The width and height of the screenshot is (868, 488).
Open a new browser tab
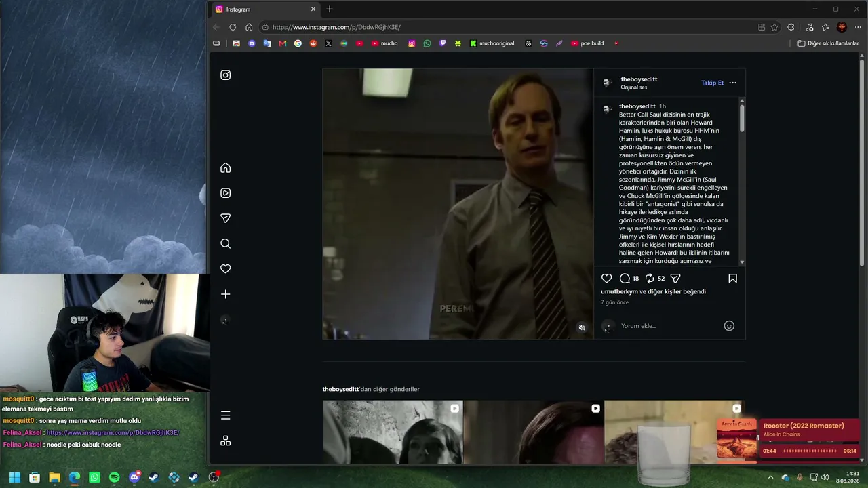[330, 9]
